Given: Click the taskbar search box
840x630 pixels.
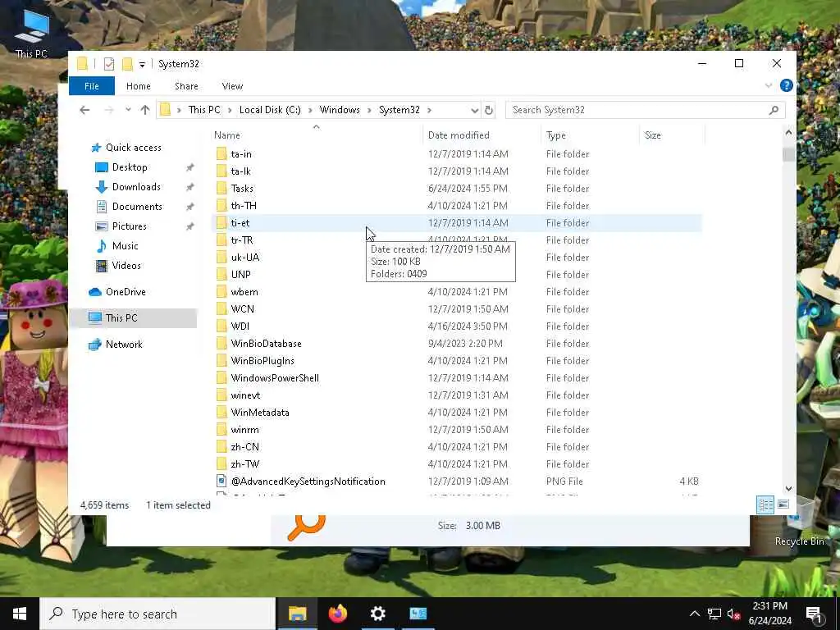Looking at the screenshot, I should tap(157, 614).
